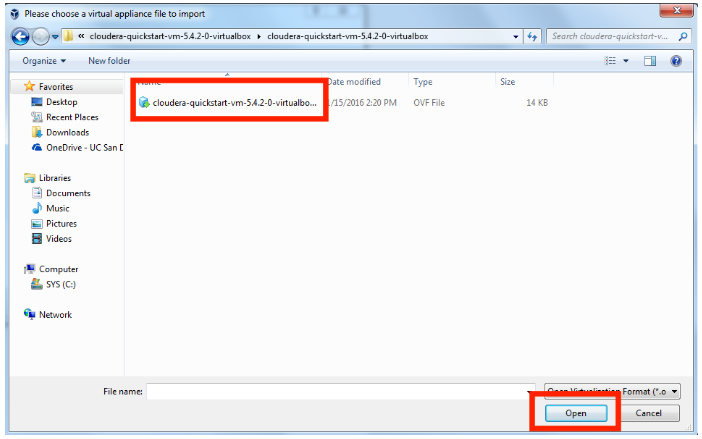Viewport: 702px width, 439px height.
Task: Open the Open Virtualization Format filter dropdown
Action: click(612, 392)
